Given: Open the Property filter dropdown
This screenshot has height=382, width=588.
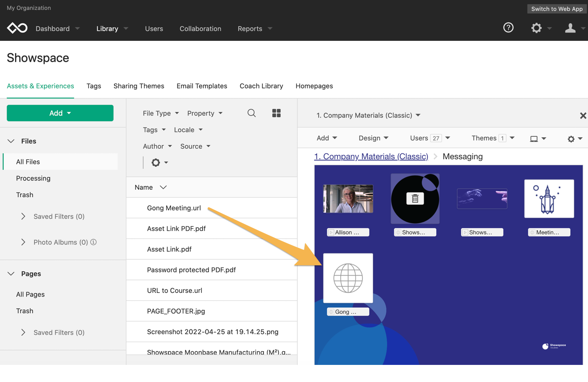Looking at the screenshot, I should coord(205,113).
